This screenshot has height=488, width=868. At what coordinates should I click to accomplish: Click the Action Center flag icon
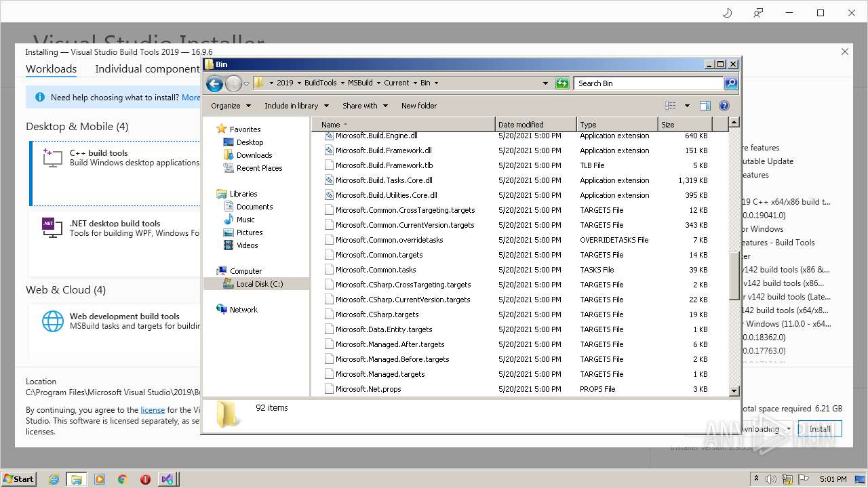805,479
